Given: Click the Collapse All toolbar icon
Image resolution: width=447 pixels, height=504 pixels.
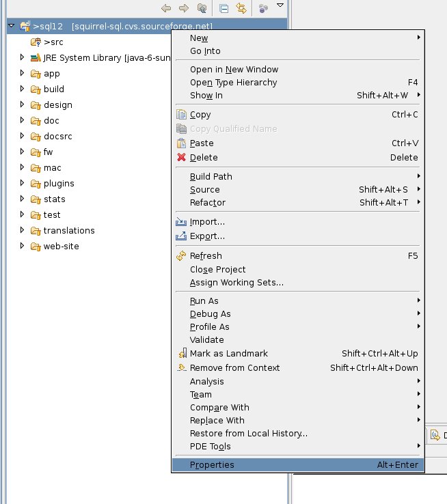Looking at the screenshot, I should 223,8.
